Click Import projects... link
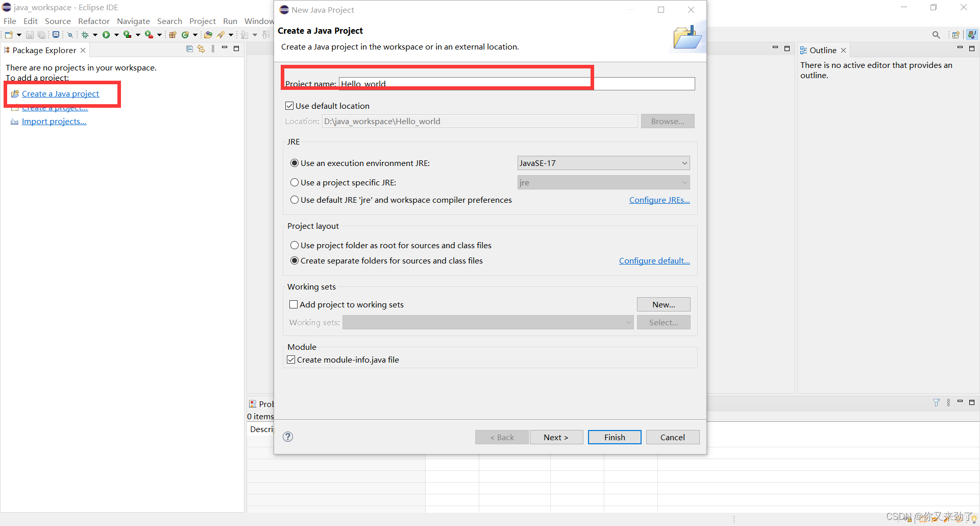The image size is (980, 526). coord(54,121)
